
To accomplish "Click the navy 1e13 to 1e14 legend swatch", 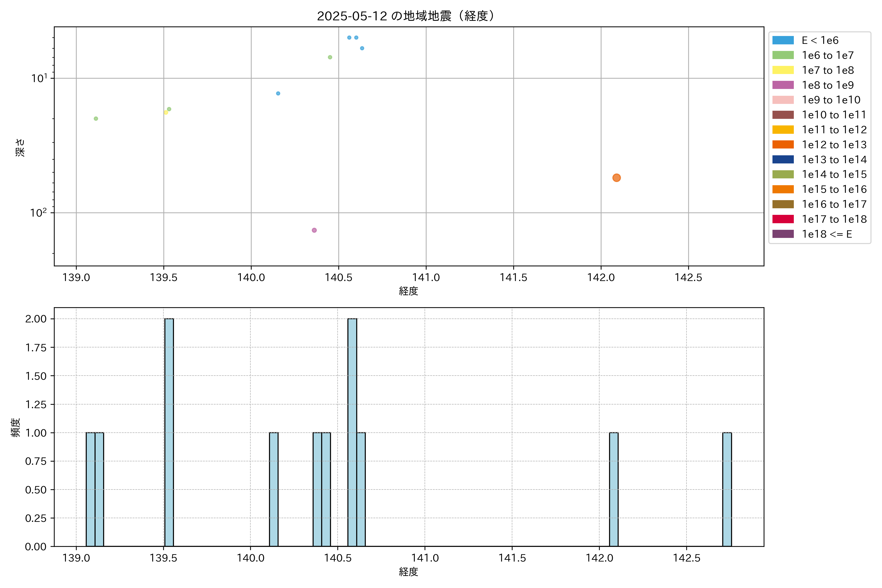I will pyautogui.click(x=783, y=159).
